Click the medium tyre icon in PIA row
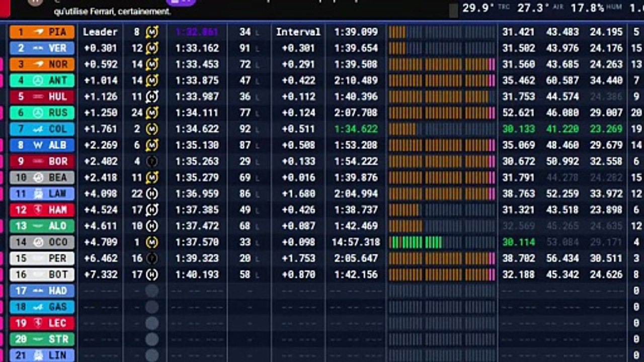This screenshot has height=362, width=644. (x=152, y=32)
